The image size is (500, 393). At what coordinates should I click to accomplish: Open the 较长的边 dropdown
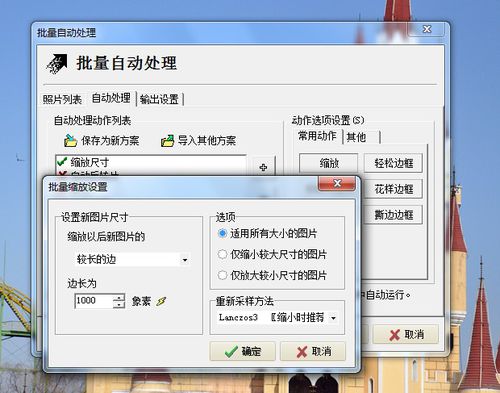pos(185,259)
